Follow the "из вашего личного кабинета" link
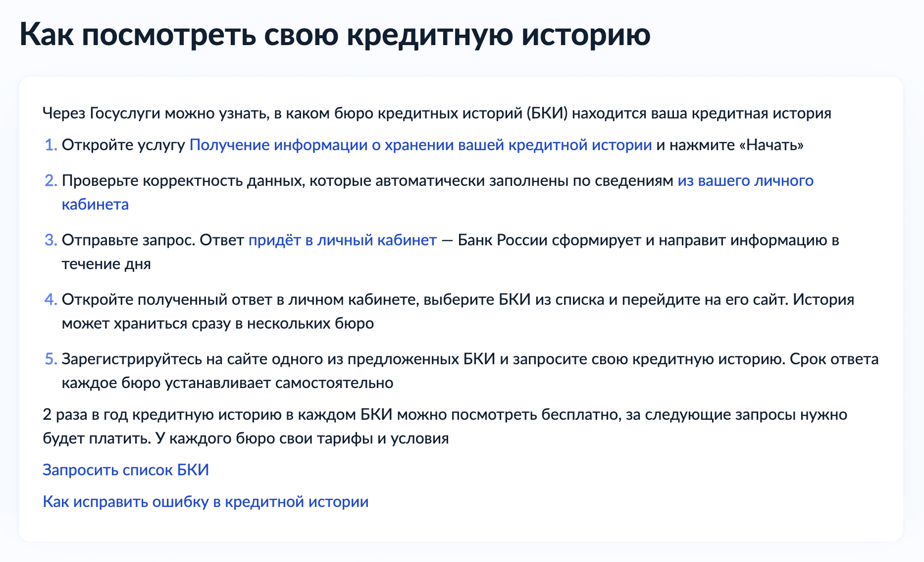Screen dimensions: 924x562 745,180
